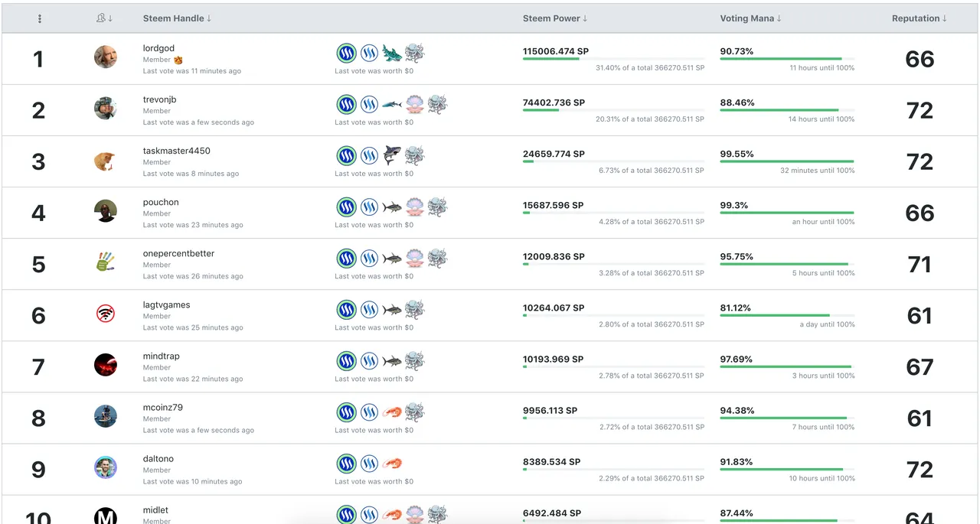Click lordgod's voting mana bar at 90.73%
The height and width of the screenshot is (524, 980).
tap(787, 59)
